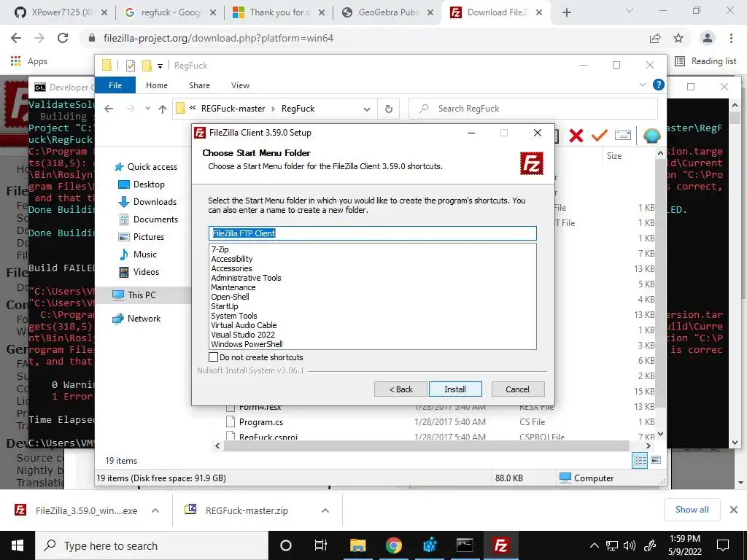Bookmark this page with star icon
The image size is (747, 560).
click(x=679, y=38)
